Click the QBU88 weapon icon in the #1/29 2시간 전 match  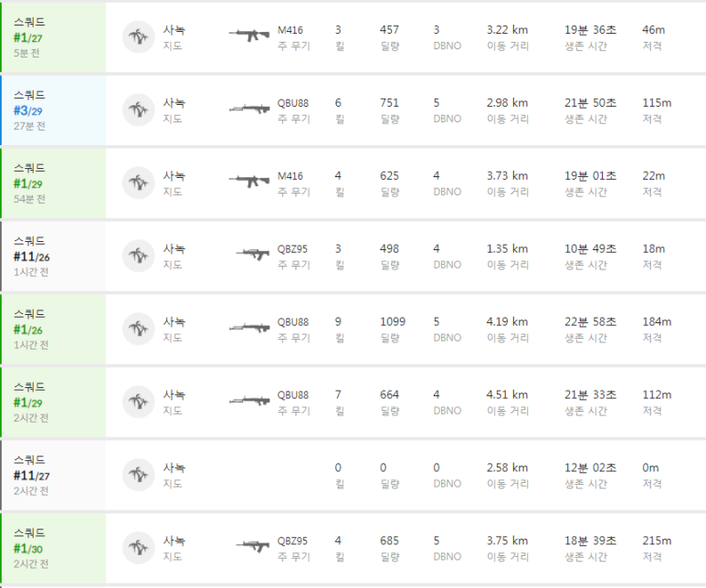click(x=249, y=400)
